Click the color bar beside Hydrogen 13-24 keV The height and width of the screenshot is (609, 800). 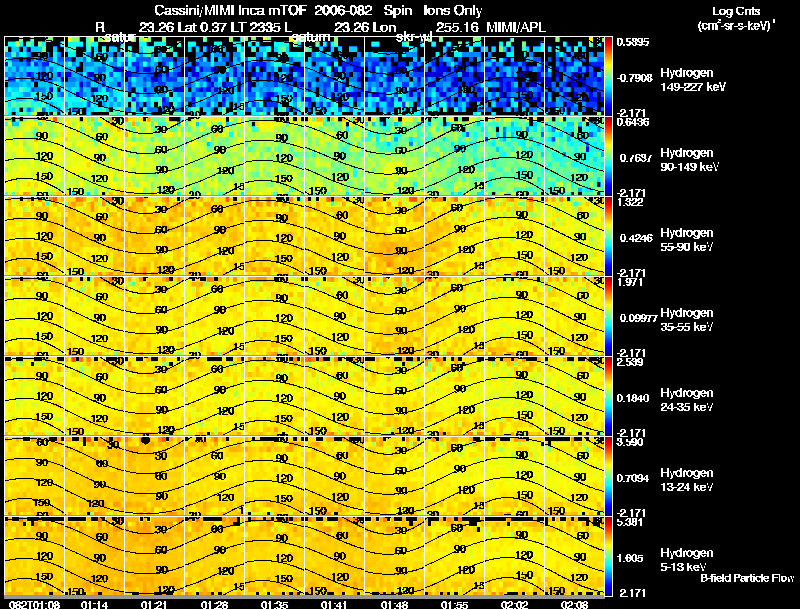pos(608,476)
